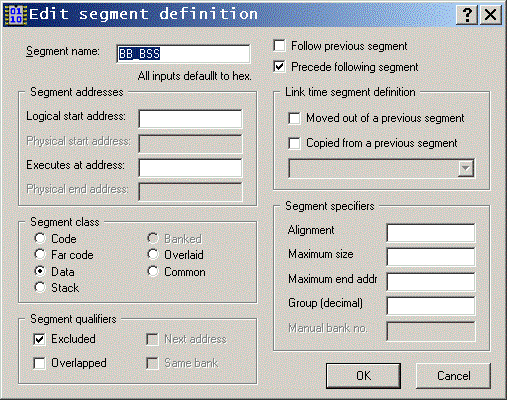507x400 pixels.
Task: Pick the Overlaid radio option
Action: 153,254
